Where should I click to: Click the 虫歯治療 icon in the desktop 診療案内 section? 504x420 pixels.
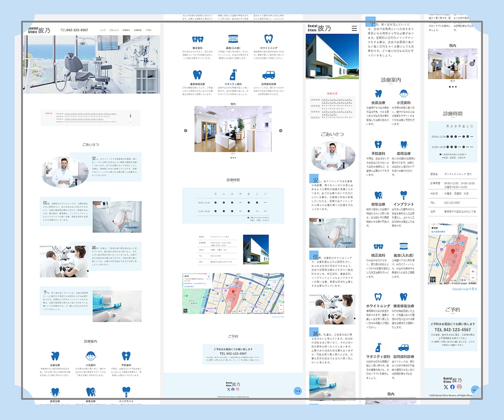point(55,356)
